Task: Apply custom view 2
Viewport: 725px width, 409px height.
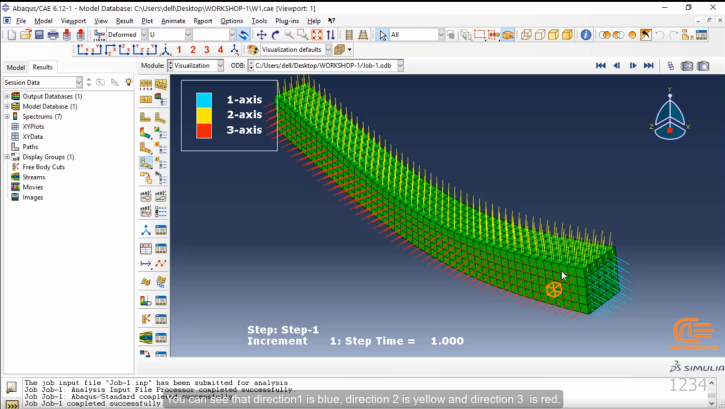Action: [x=193, y=49]
